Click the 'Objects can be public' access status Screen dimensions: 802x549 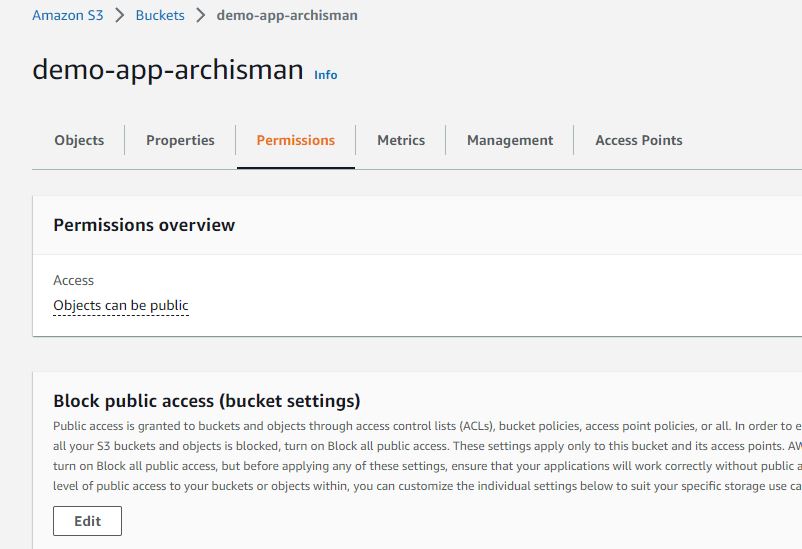[121, 305]
